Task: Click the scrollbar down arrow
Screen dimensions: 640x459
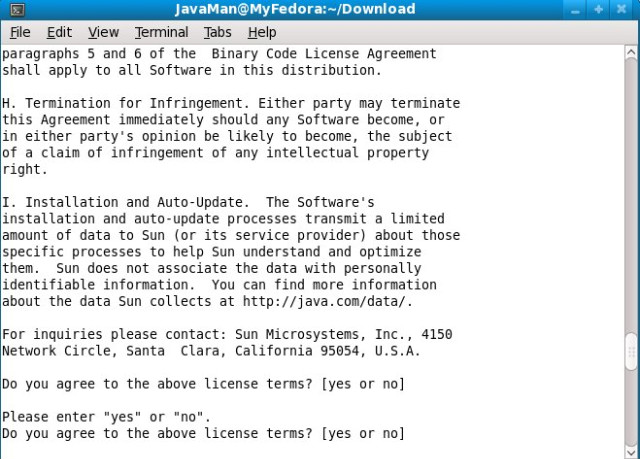Action: 631,452
